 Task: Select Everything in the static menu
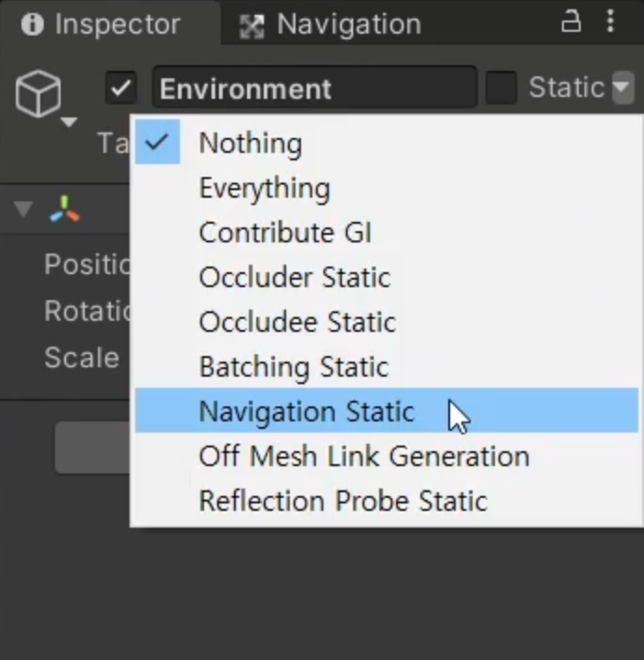pyautogui.click(x=264, y=188)
